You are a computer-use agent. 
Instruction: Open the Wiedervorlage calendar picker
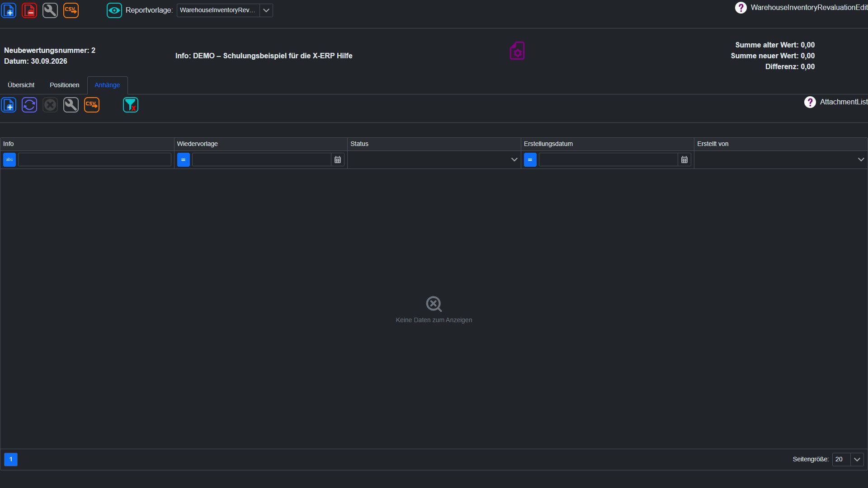click(338, 160)
